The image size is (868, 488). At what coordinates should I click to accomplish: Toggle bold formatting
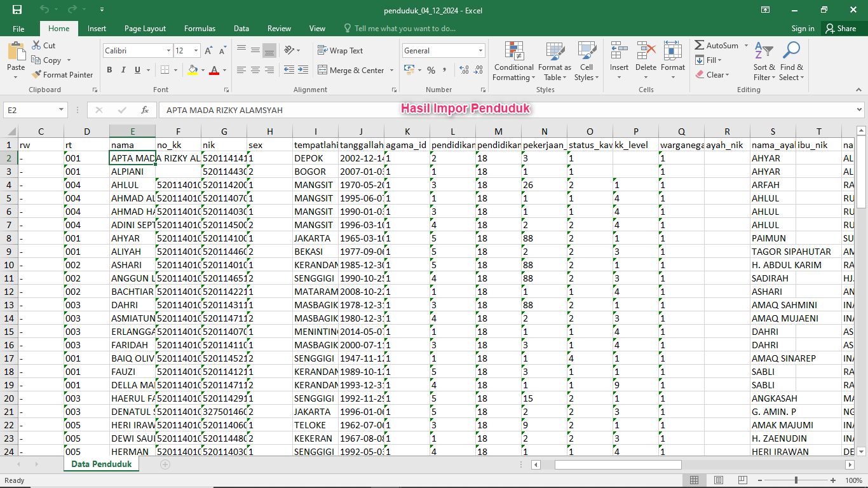pos(109,70)
